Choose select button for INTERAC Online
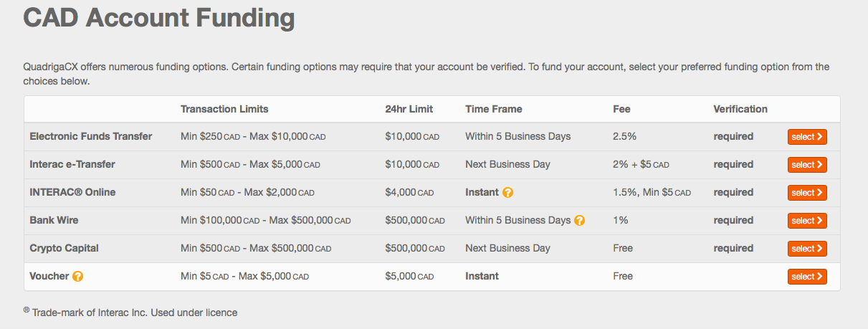The height and width of the screenshot is (329, 868). pyautogui.click(x=807, y=193)
